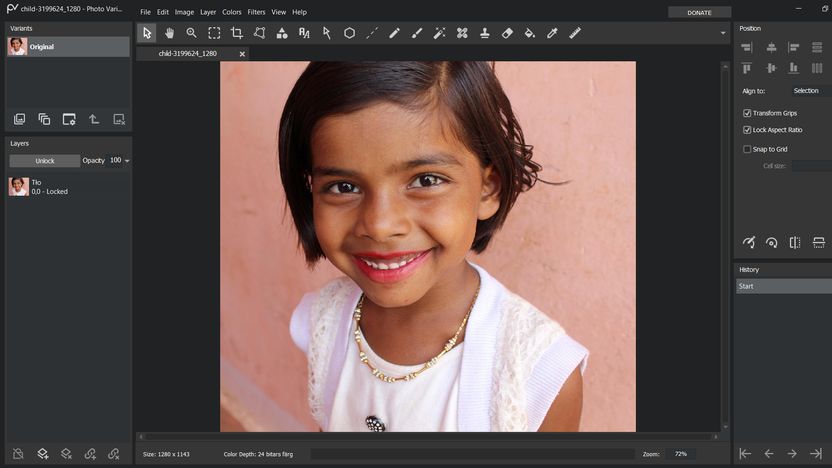
Task: Click the new variant icon in Variants panel
Action: pyautogui.click(x=20, y=119)
